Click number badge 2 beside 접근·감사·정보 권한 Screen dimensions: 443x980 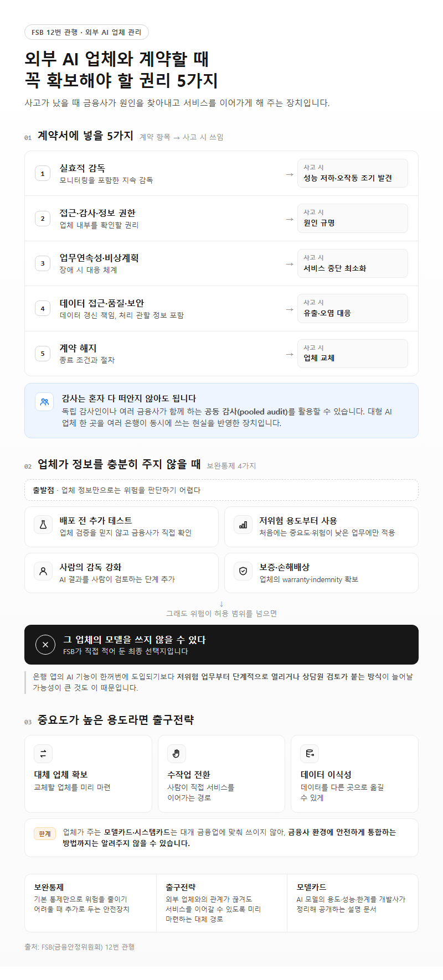tap(43, 219)
